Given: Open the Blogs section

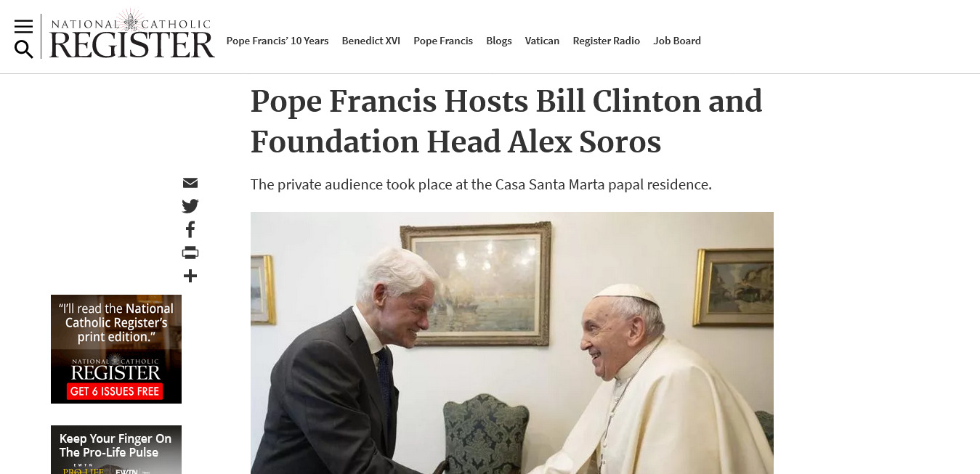Looking at the screenshot, I should pyautogui.click(x=499, y=41).
